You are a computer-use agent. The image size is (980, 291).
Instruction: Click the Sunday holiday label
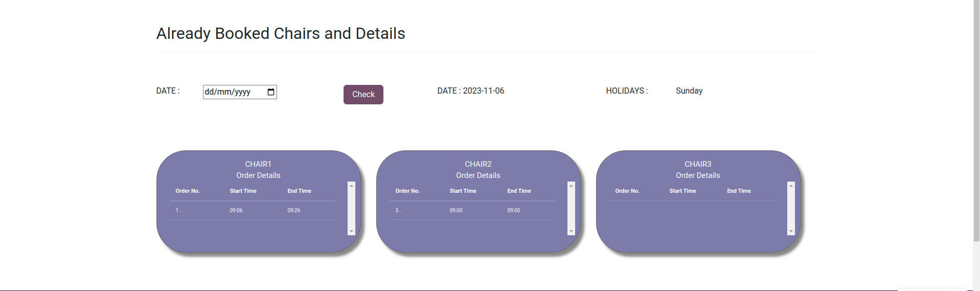point(689,91)
